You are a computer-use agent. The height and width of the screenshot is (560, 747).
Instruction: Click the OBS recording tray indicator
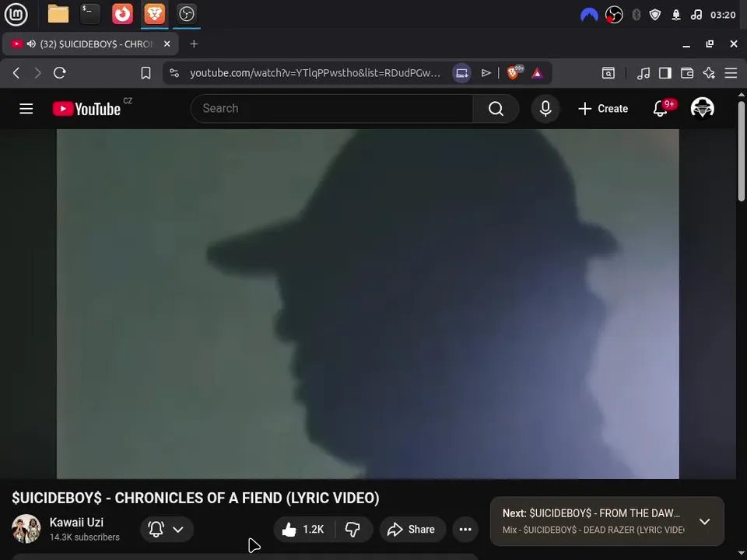[x=614, y=15]
